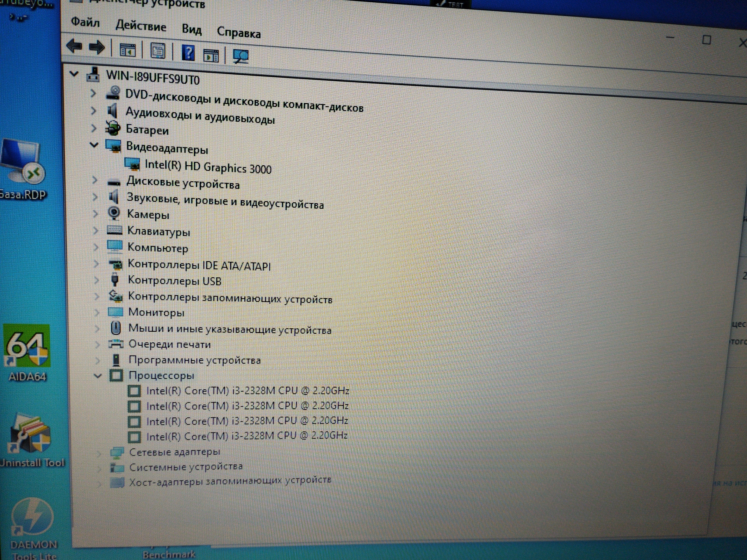The width and height of the screenshot is (747, 560).
Task: Select the Мыши и иные указывающие устройства label
Action: point(230,329)
